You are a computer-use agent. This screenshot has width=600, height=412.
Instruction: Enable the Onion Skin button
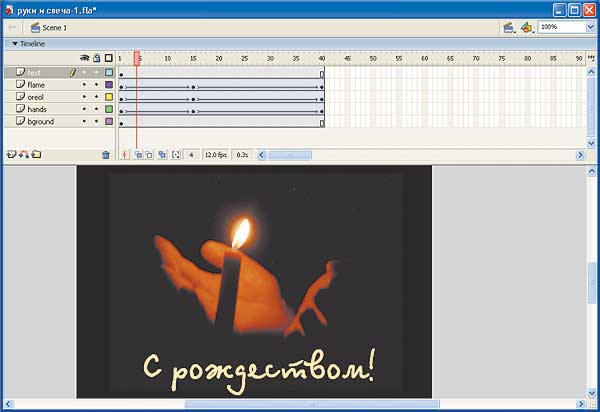(138, 155)
